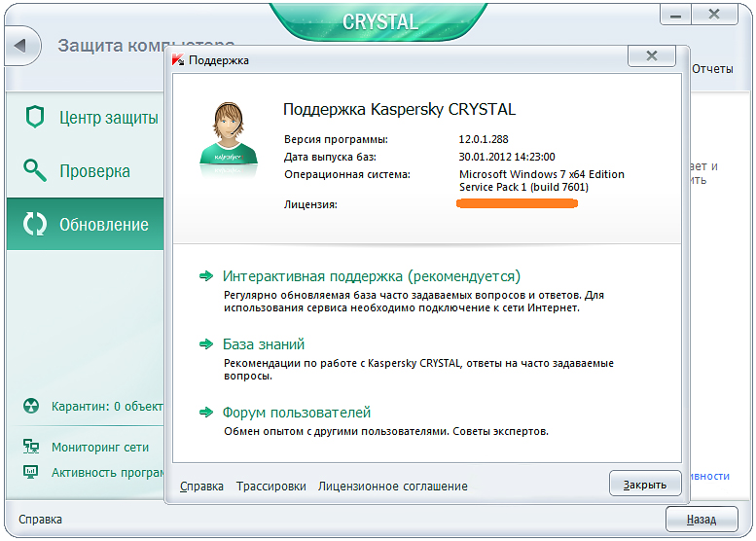Viewport: 756px width, 541px height.
Task: Click the database date 30.01.2012 14:23:00
Action: [507, 157]
